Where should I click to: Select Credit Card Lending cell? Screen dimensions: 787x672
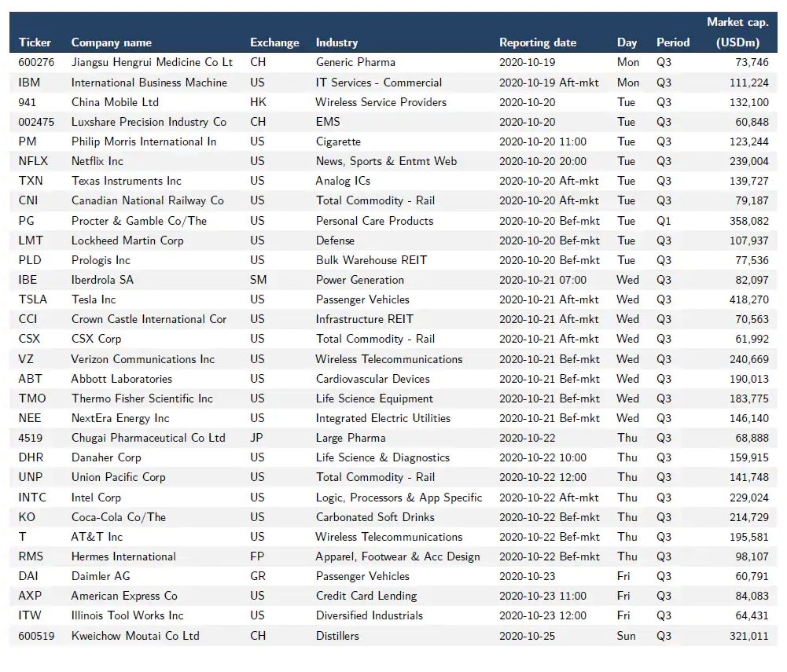click(366, 596)
